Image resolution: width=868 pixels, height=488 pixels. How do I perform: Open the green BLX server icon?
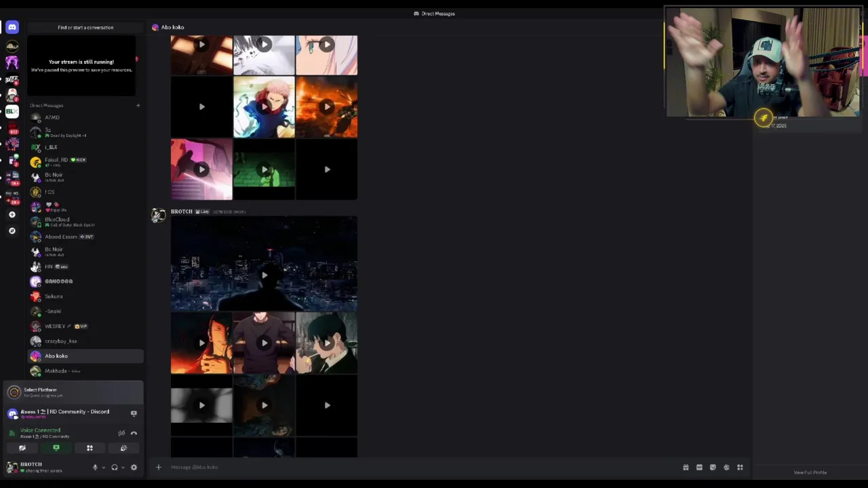(x=12, y=111)
